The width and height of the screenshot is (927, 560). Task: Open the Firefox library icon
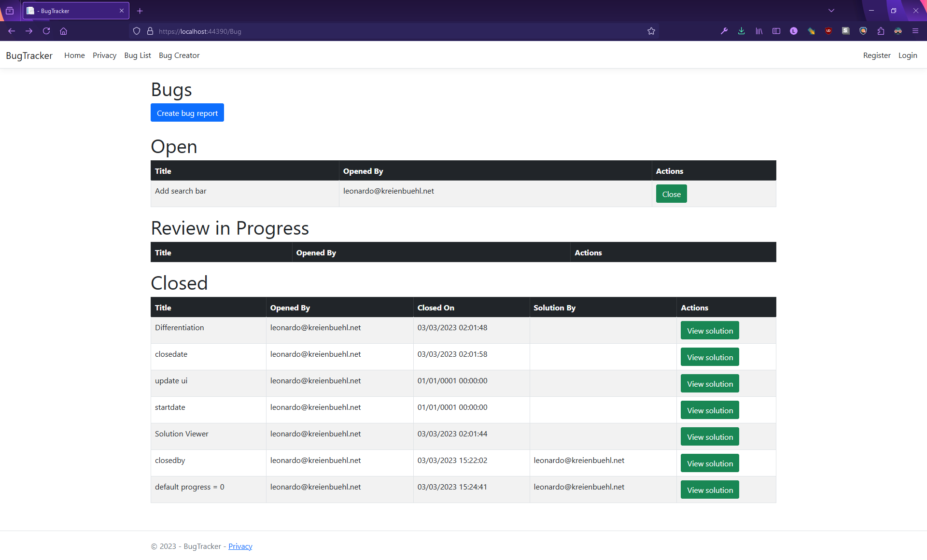(758, 31)
